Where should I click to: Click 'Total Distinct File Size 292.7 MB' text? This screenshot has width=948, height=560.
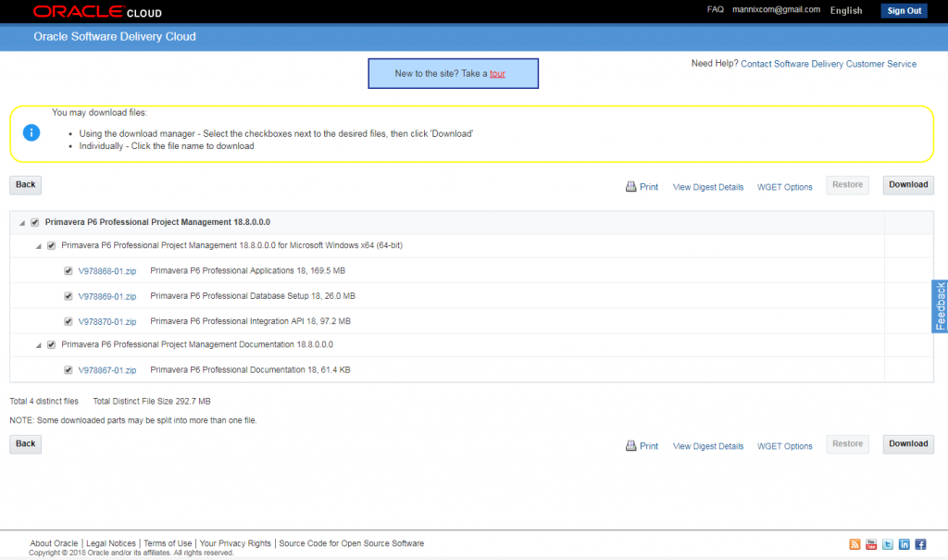coord(152,402)
